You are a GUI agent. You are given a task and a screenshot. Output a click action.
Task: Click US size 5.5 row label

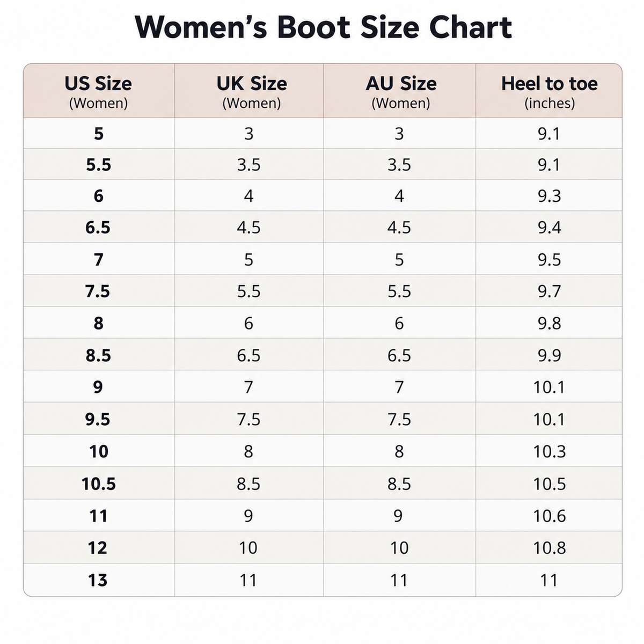pyautogui.click(x=99, y=164)
